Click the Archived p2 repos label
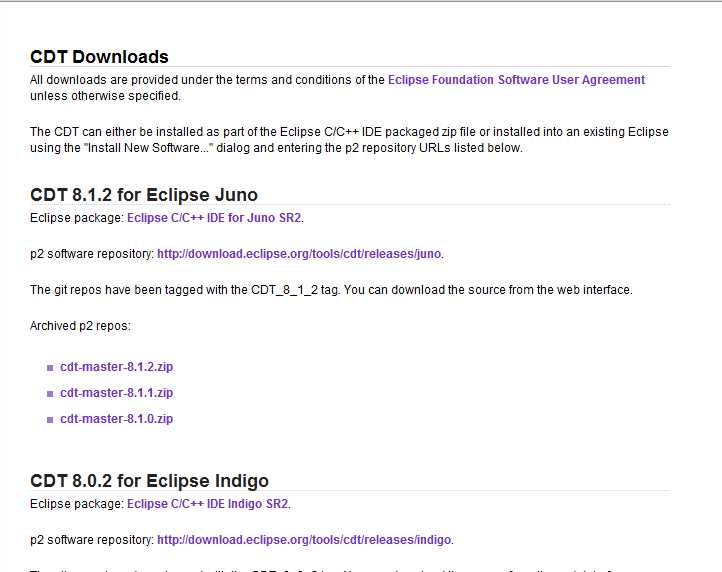Viewport: 722px width, 572px height. pyautogui.click(x=80, y=326)
